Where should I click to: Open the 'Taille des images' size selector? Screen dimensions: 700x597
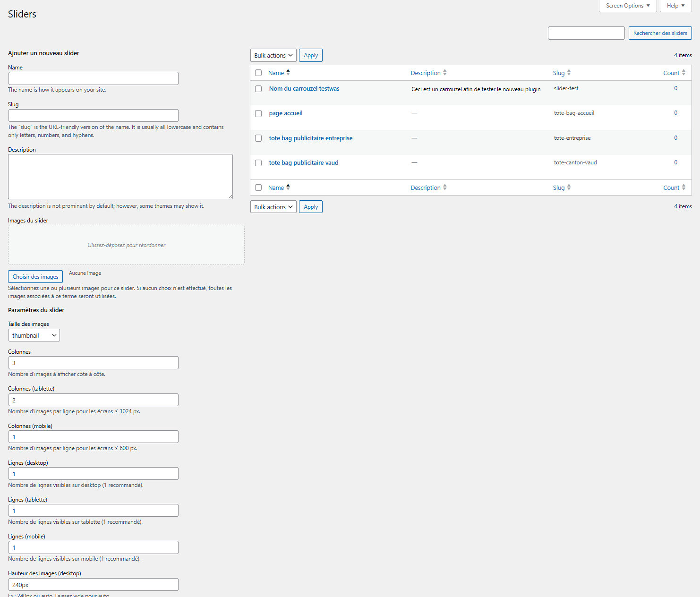pyautogui.click(x=34, y=335)
